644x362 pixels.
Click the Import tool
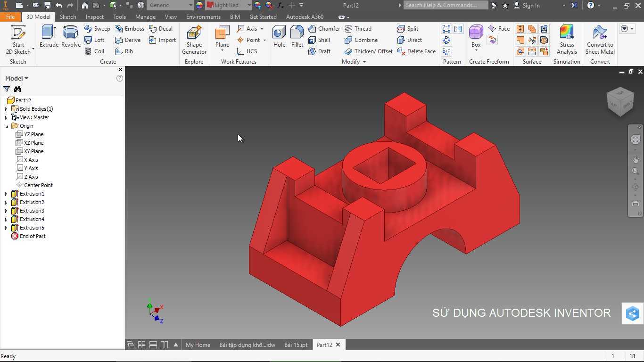[x=162, y=40]
